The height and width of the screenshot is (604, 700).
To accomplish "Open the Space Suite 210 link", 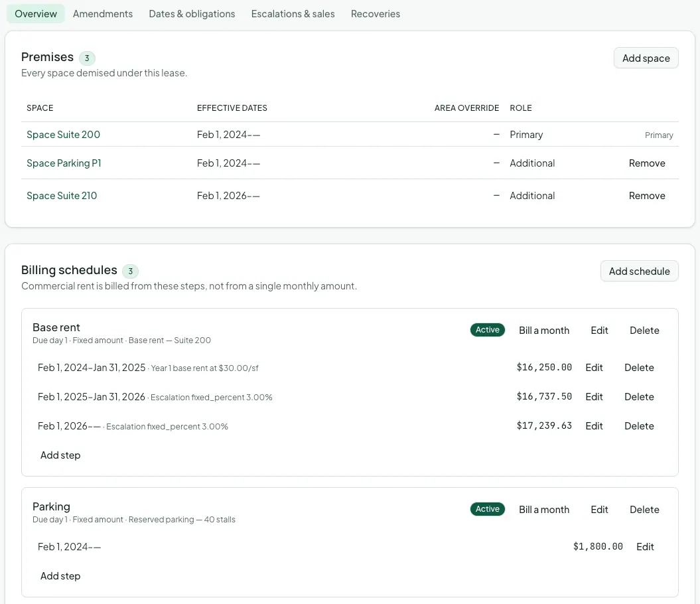I will pos(62,196).
